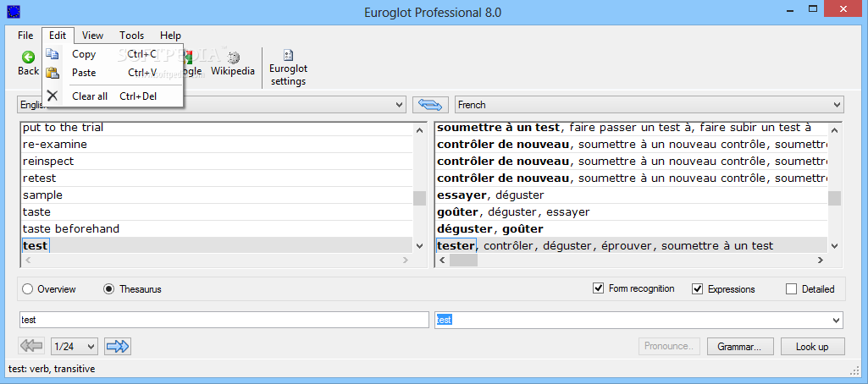The image size is (868, 384).
Task: Go to next result with blue arrow
Action: click(x=118, y=347)
